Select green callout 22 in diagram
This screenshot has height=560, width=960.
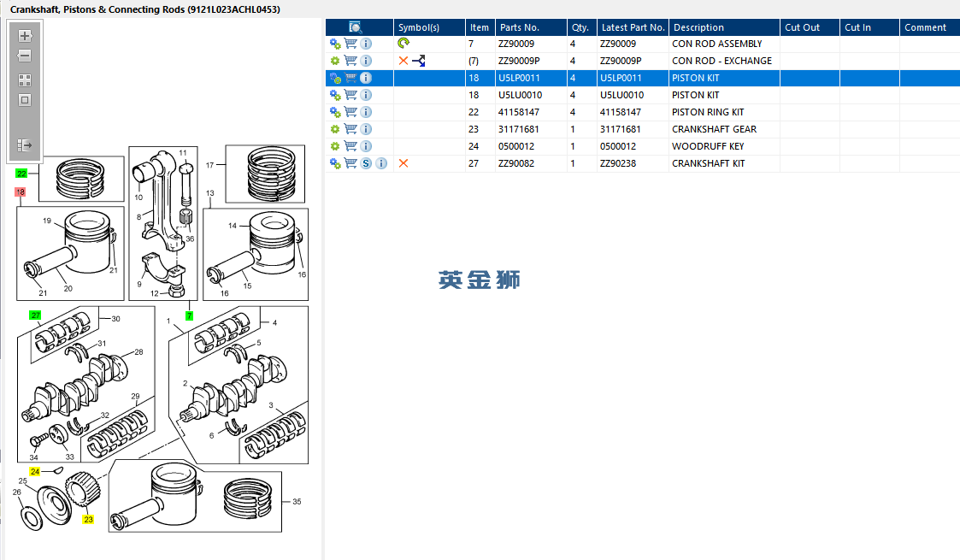(21, 174)
